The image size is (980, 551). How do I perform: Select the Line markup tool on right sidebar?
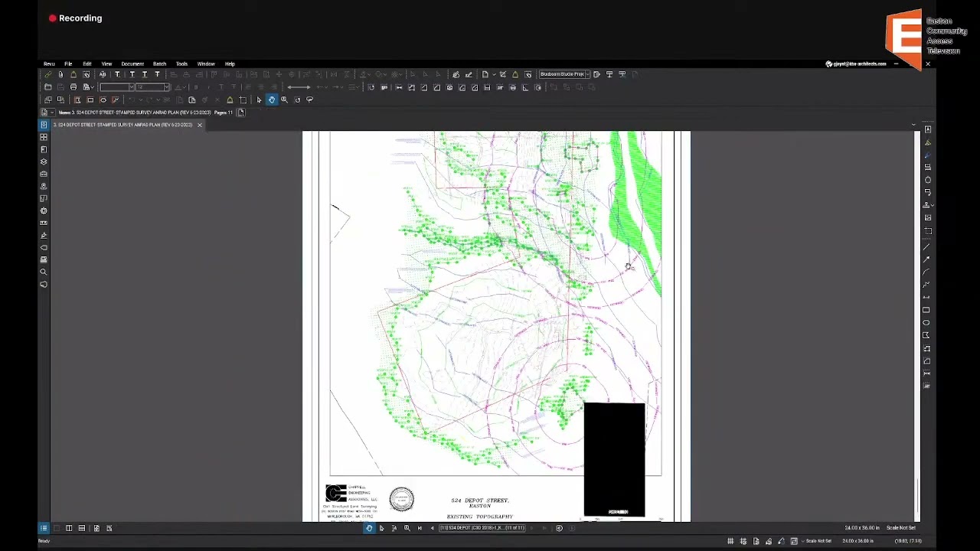(x=926, y=247)
